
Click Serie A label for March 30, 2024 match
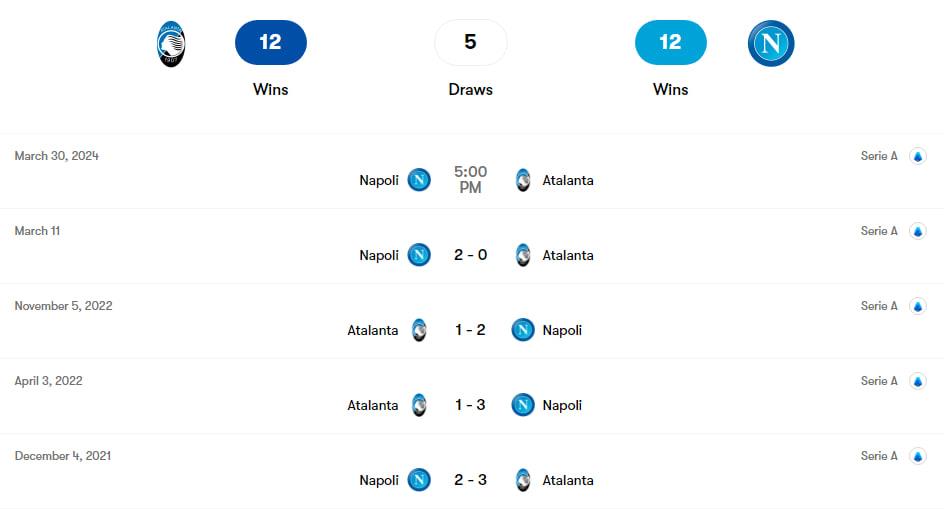click(879, 156)
